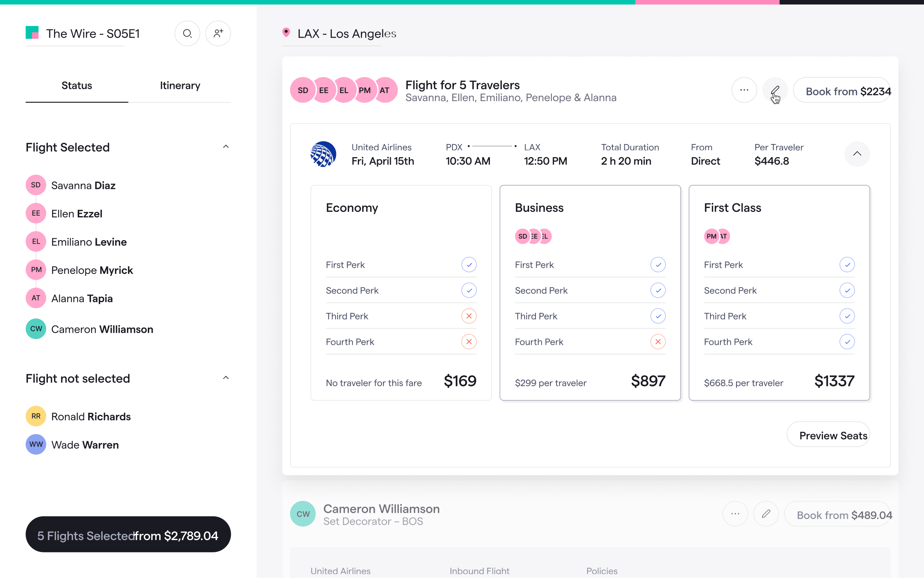Viewport: 924px width, 578px height.
Task: Click pencil edit icon on Cameron Williamson card
Action: tap(766, 514)
